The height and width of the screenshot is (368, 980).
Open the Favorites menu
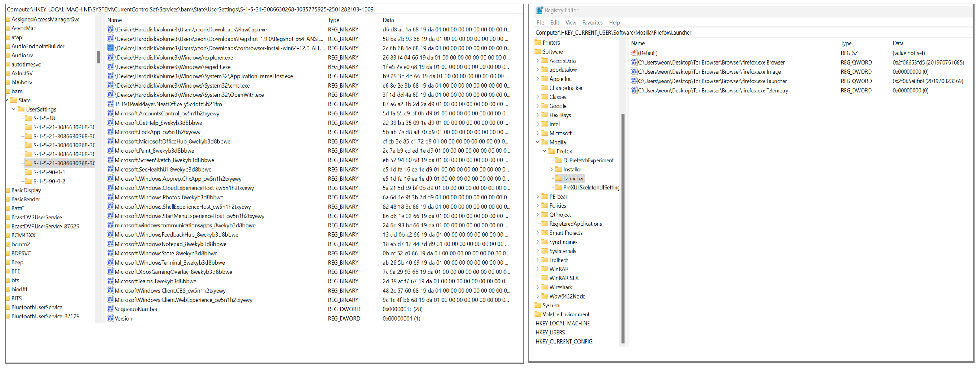coord(592,22)
